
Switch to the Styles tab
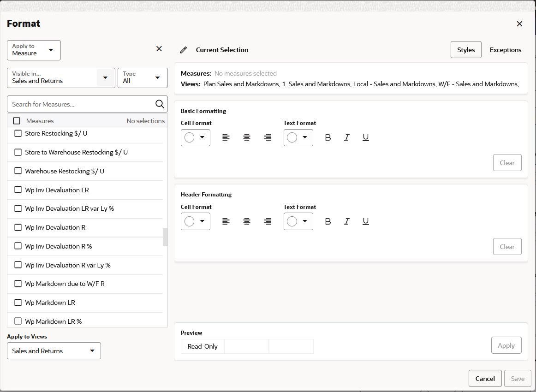466,50
